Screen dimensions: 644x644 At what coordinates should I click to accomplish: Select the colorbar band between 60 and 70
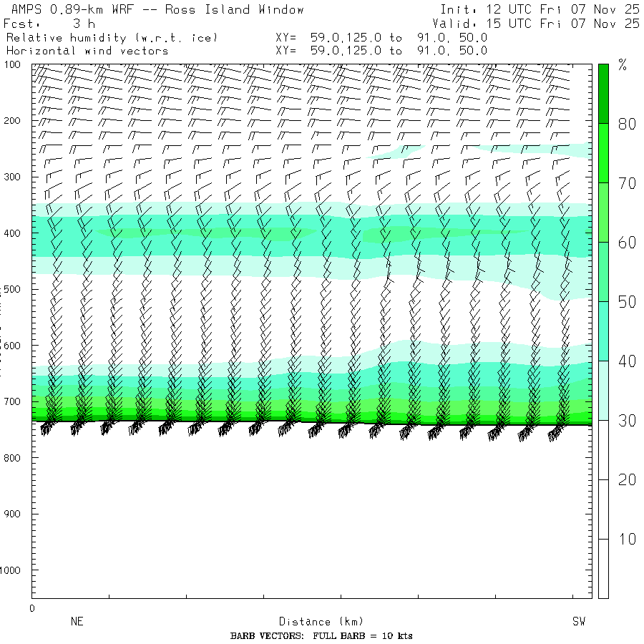[603, 212]
